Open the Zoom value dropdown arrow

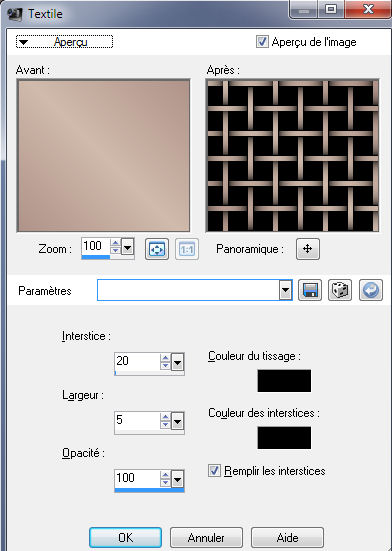(127, 248)
